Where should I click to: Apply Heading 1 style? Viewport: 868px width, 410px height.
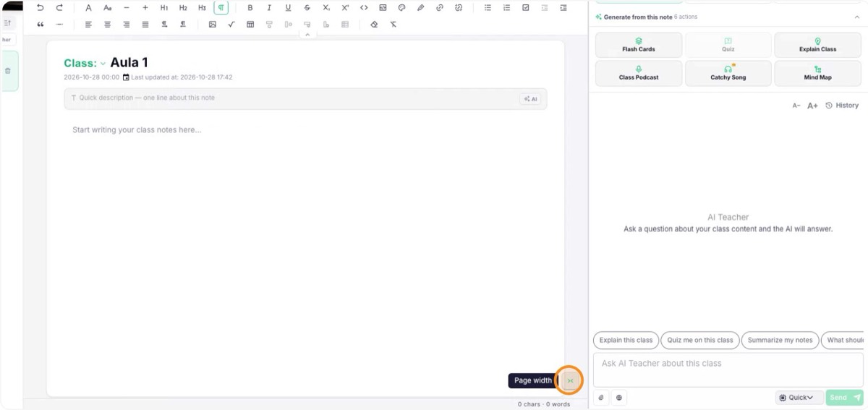coord(164,7)
